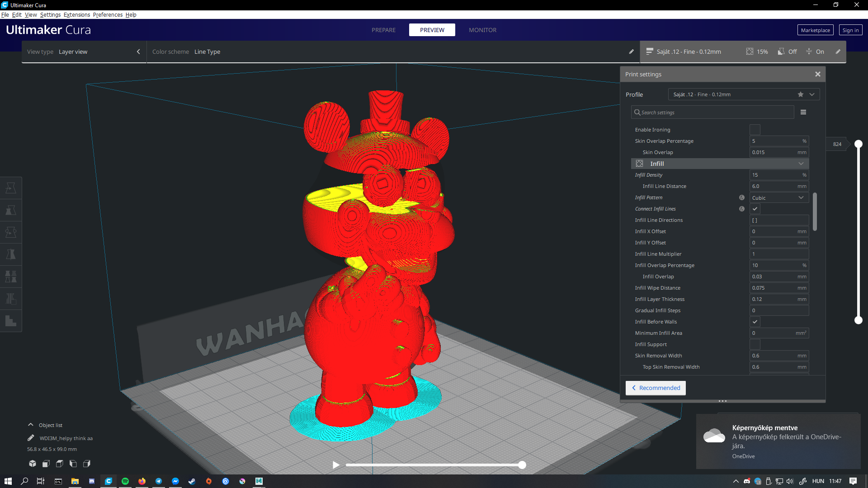Collapse the Object list

click(31, 425)
